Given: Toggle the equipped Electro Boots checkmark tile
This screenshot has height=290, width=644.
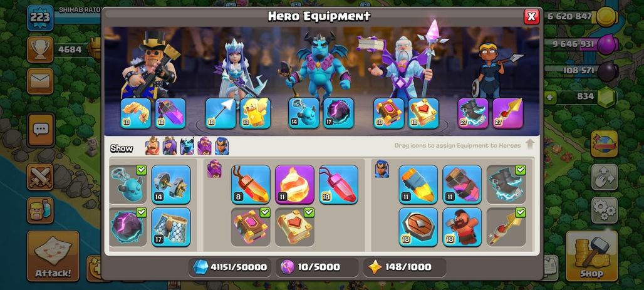Looking at the screenshot, I should tap(506, 184).
